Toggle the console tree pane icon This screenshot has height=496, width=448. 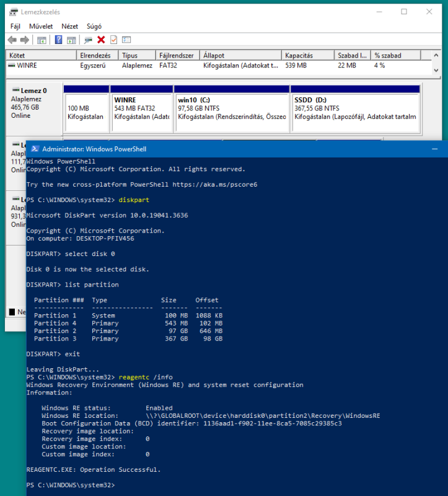(42, 40)
